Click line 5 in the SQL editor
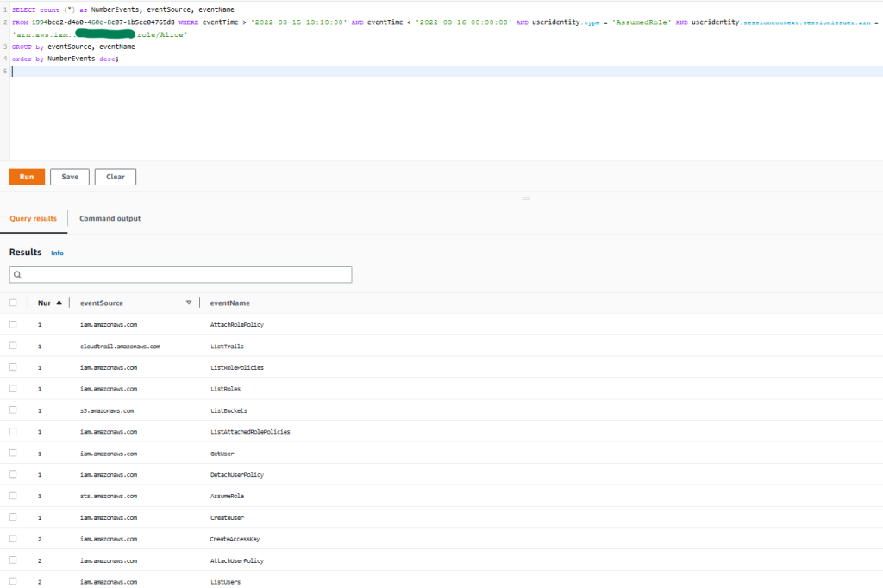This screenshot has height=588, width=883. 86,70
